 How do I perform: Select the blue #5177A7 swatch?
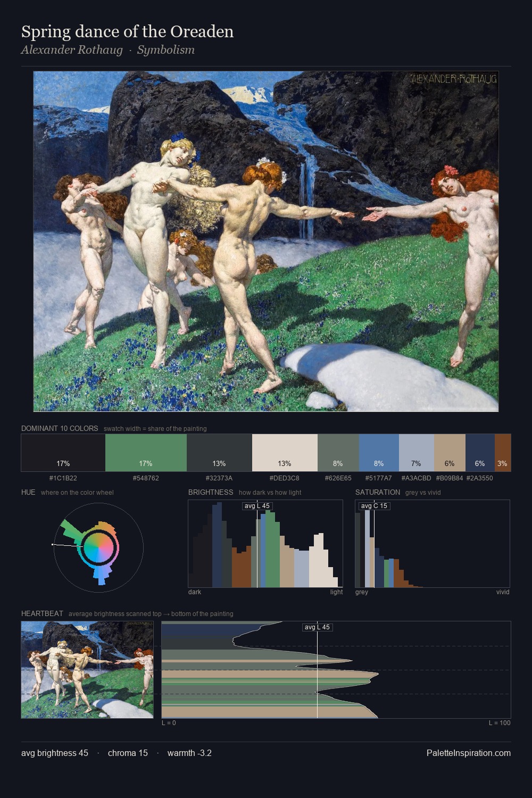coord(379,453)
